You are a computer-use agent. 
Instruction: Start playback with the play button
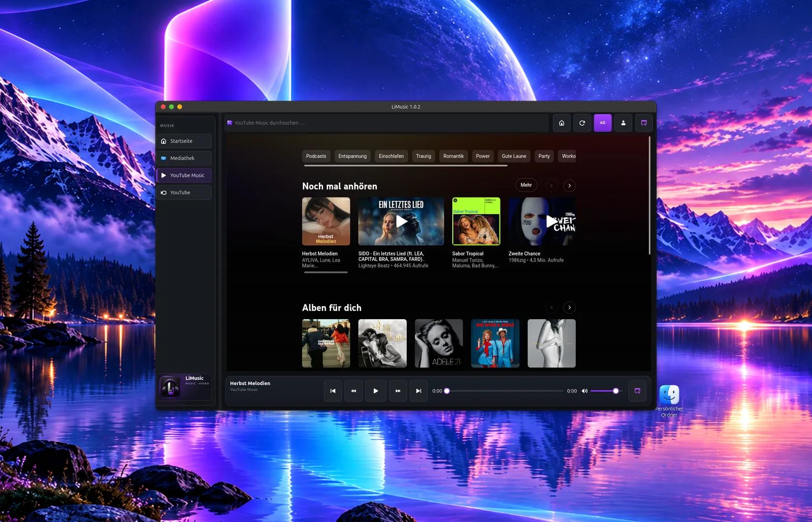pyautogui.click(x=375, y=391)
